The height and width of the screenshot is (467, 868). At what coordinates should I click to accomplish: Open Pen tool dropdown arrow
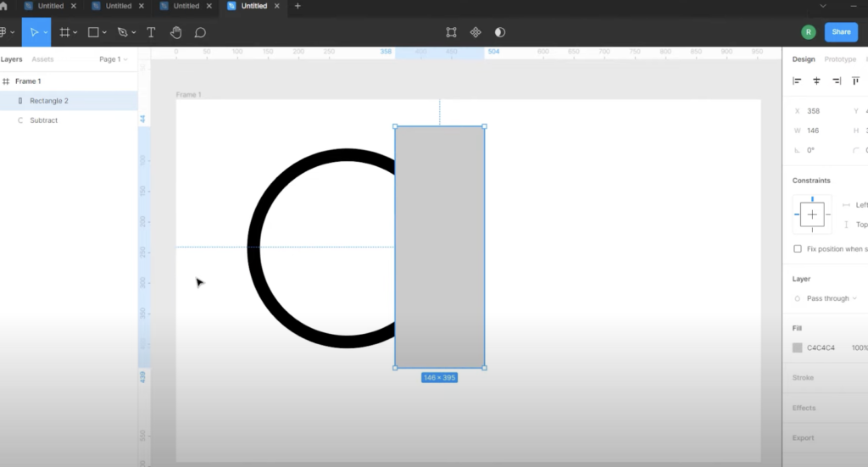click(133, 33)
